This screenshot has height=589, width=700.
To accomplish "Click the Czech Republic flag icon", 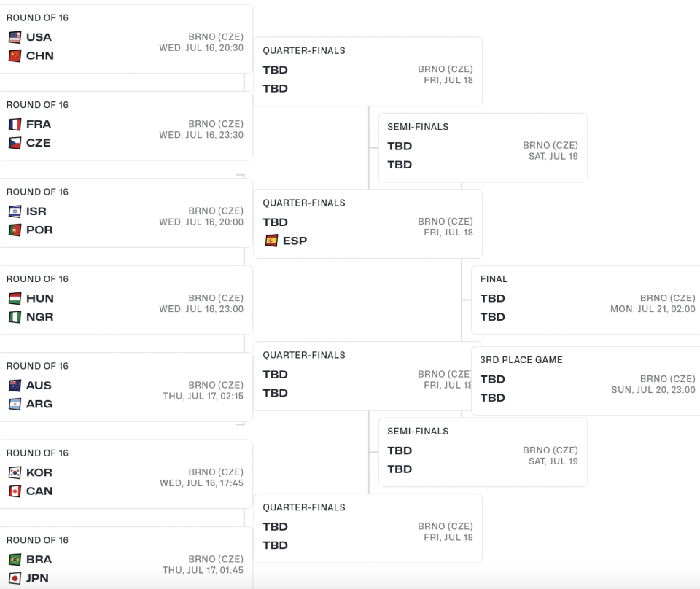I will 15,143.
